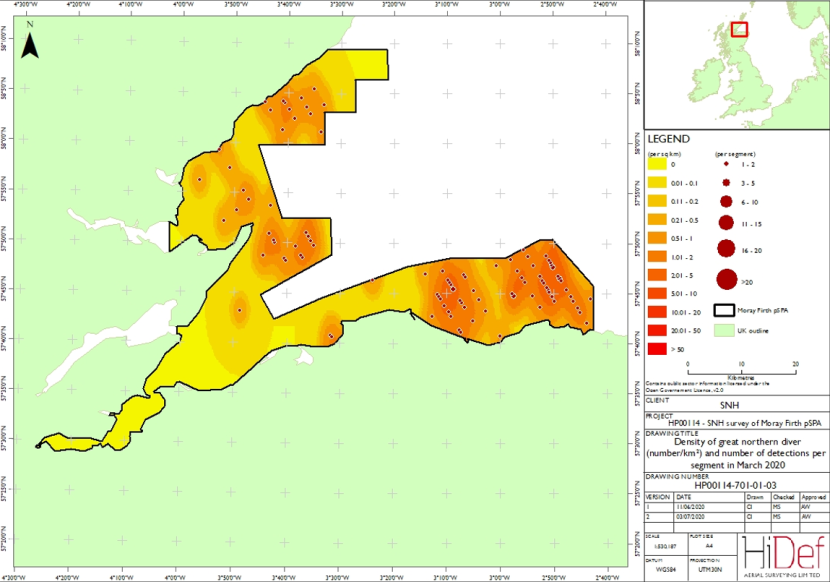Click the 1.01 - 2 density swatch

[657, 257]
